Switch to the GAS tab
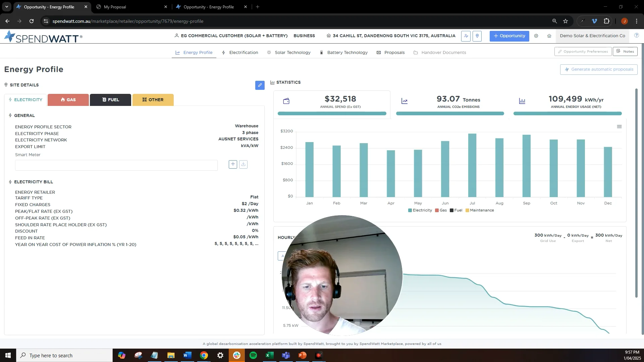This screenshot has height=362, width=644. (x=68, y=100)
